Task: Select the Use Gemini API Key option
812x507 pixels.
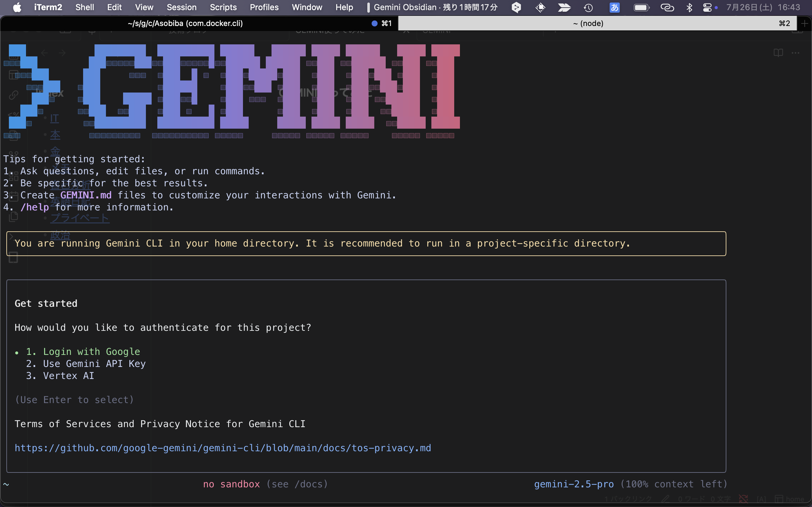Action: [86, 363]
